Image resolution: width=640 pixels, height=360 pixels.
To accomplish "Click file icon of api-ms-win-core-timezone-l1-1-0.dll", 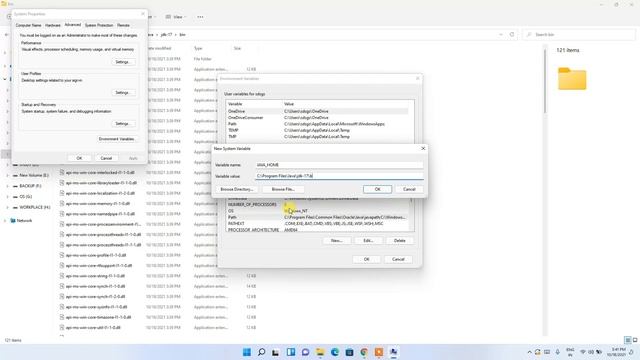I will tap(62, 317).
